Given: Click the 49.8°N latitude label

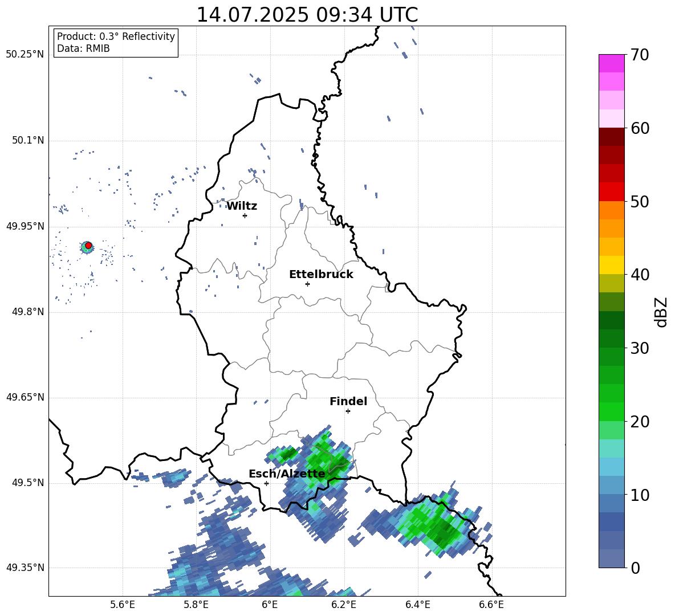Looking at the screenshot, I should 28,312.
